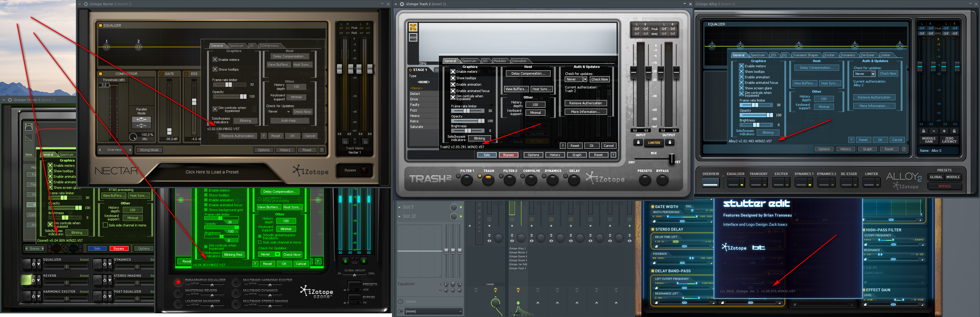The image size is (980, 317).
Task: Click the waveform view icon in Trash 2
Action: [413, 37]
